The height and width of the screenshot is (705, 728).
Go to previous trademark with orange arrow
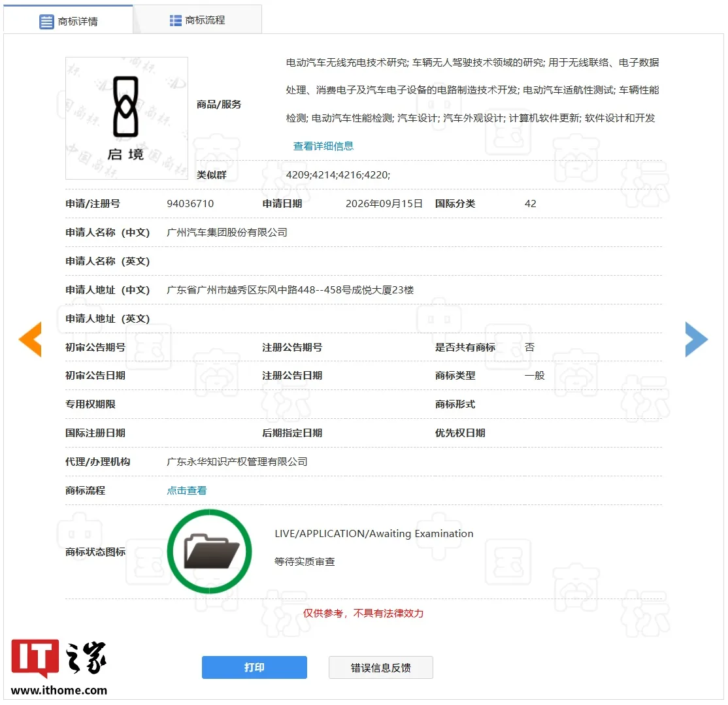(30, 339)
